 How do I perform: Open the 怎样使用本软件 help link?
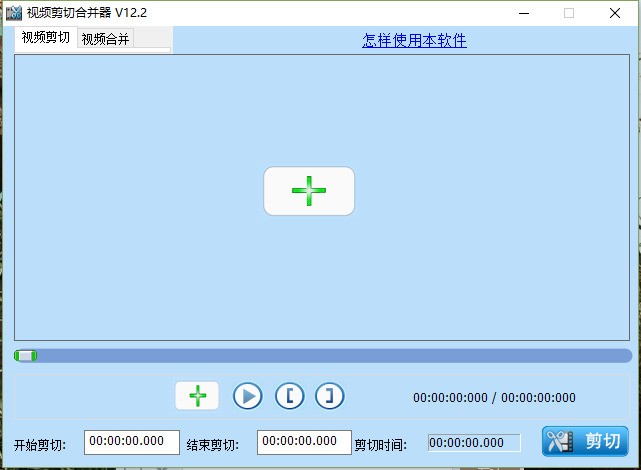coord(414,40)
